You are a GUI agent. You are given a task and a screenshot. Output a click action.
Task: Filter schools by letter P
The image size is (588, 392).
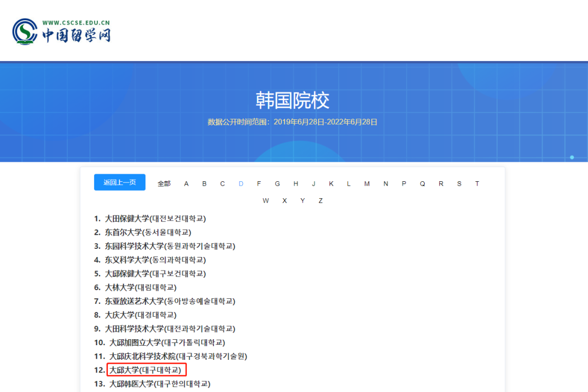tap(404, 184)
